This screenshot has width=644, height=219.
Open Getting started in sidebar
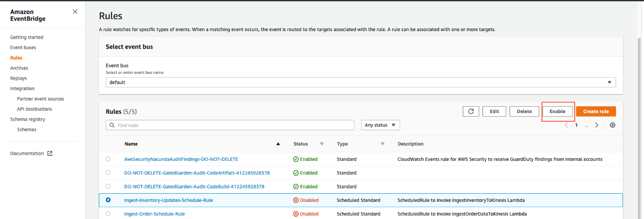(x=27, y=37)
